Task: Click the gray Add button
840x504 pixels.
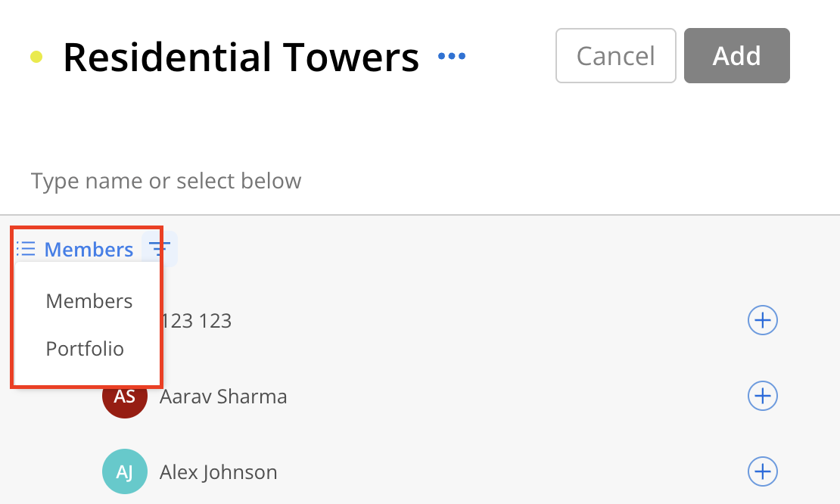Action: point(736,56)
